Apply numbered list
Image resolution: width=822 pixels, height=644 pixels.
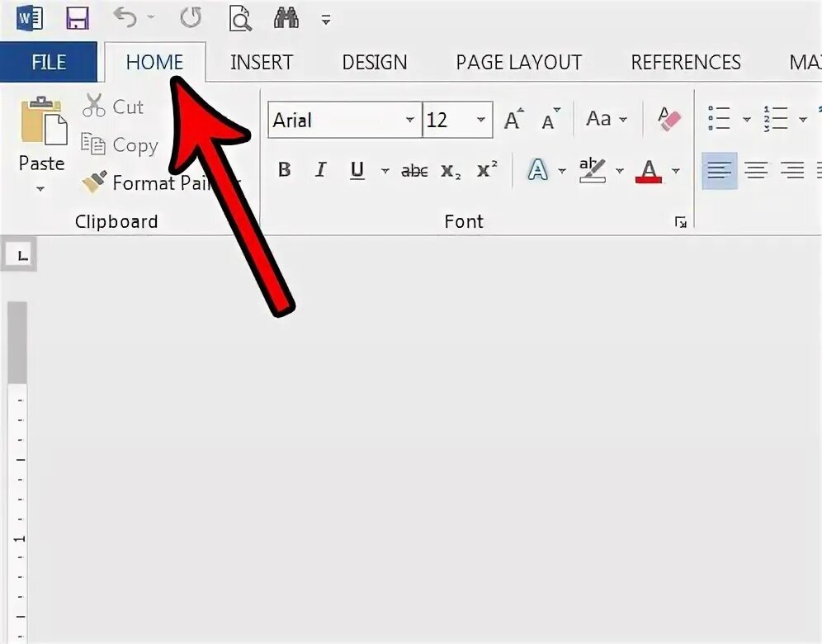(x=775, y=118)
